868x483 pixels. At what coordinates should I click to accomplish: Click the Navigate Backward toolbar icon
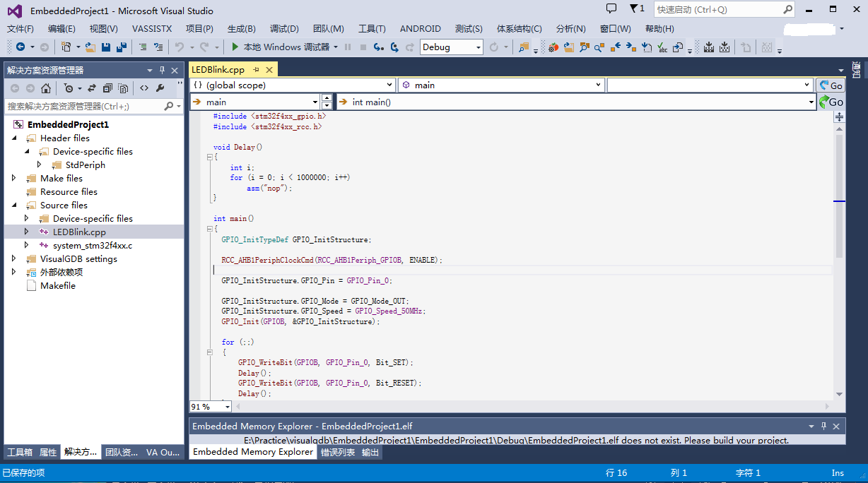pos(21,47)
